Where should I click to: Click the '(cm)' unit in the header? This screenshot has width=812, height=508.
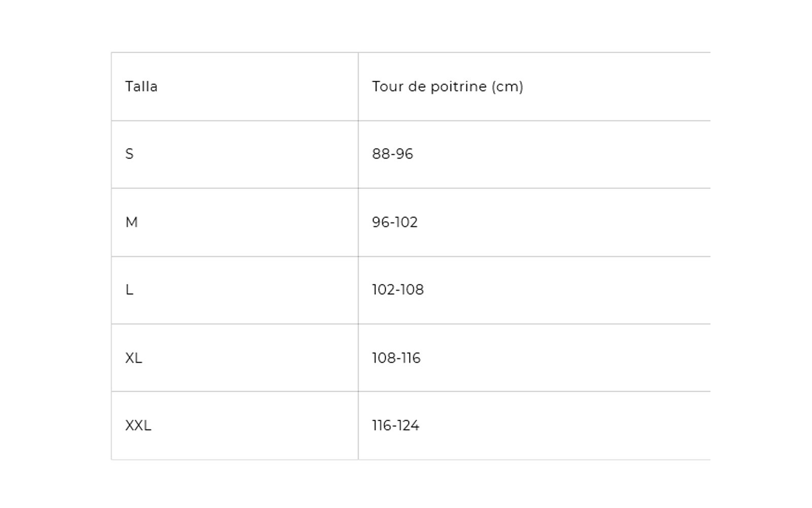coord(507,86)
